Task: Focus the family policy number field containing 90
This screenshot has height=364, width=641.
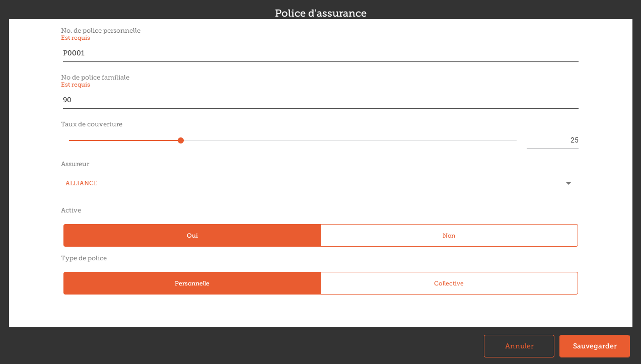Action: pyautogui.click(x=320, y=100)
